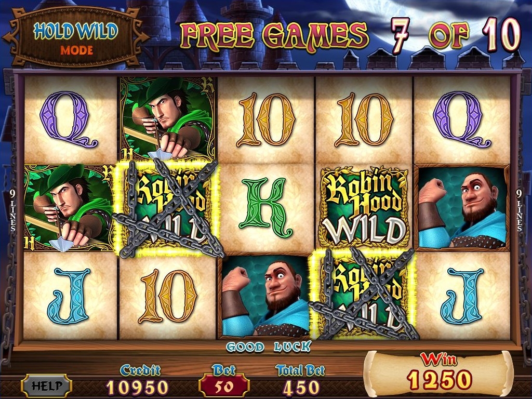Click the Hold Wild Mode sign
Screen dimensions: 532x399
[75, 37]
